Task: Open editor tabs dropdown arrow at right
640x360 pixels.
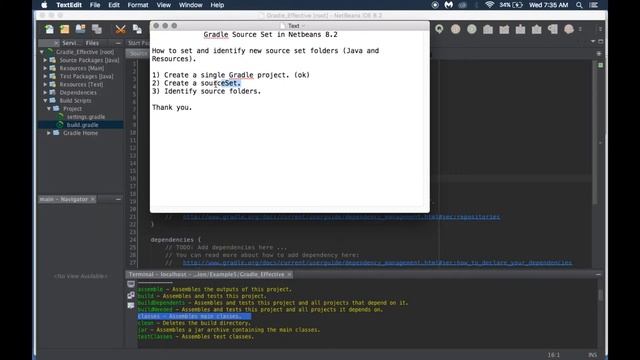Action: tap(593, 42)
